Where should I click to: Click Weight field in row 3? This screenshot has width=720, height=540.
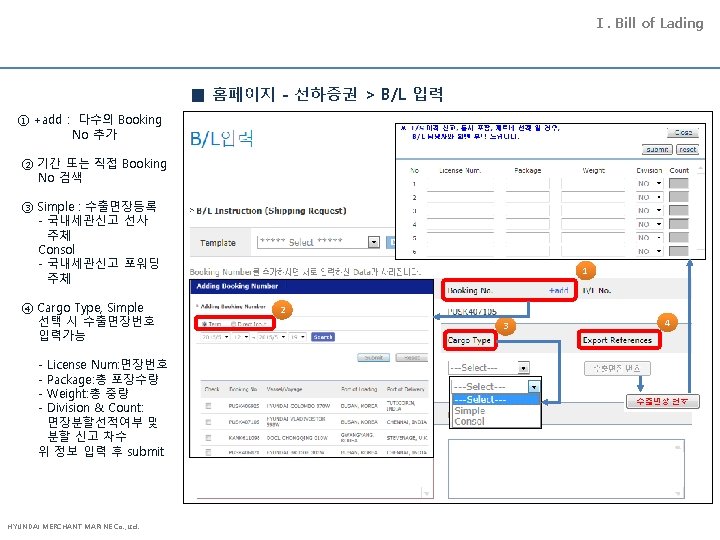(x=593, y=211)
